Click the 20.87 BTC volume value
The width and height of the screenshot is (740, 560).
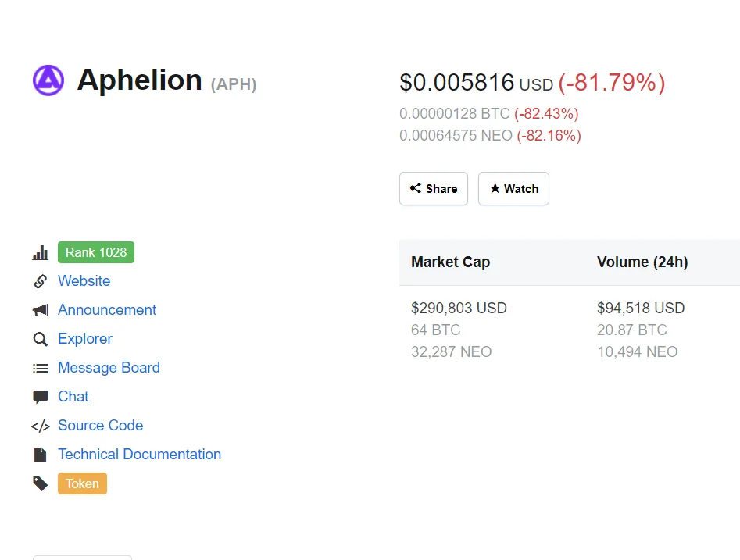coord(632,330)
